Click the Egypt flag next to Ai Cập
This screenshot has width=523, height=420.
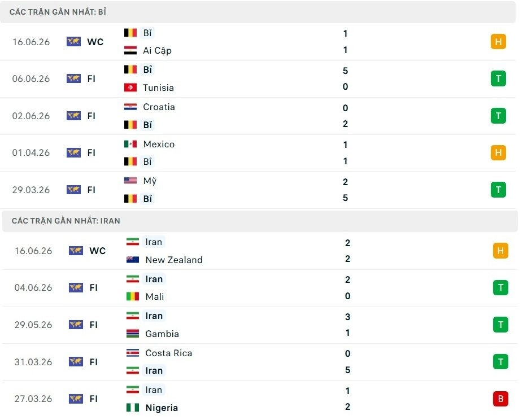coord(130,50)
